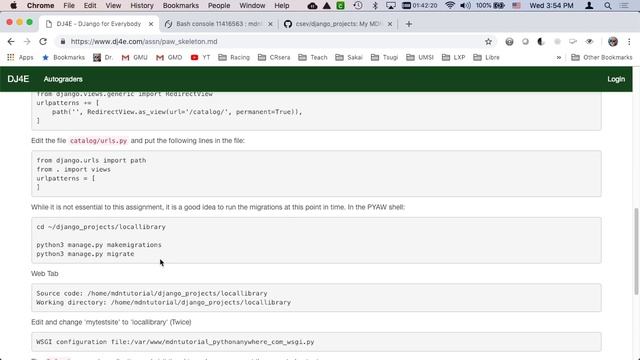Expand the Sakai bookmarks folder
Screen dimensions: 640x360
coord(349,58)
